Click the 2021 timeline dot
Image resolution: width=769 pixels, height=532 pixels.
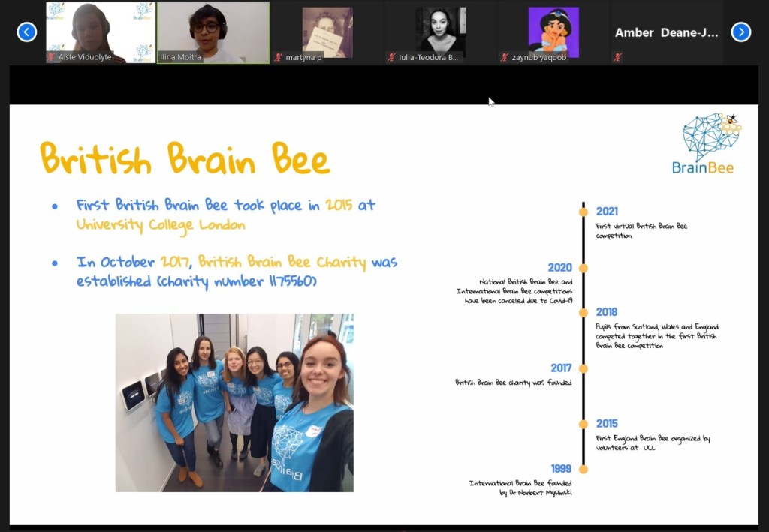click(584, 212)
